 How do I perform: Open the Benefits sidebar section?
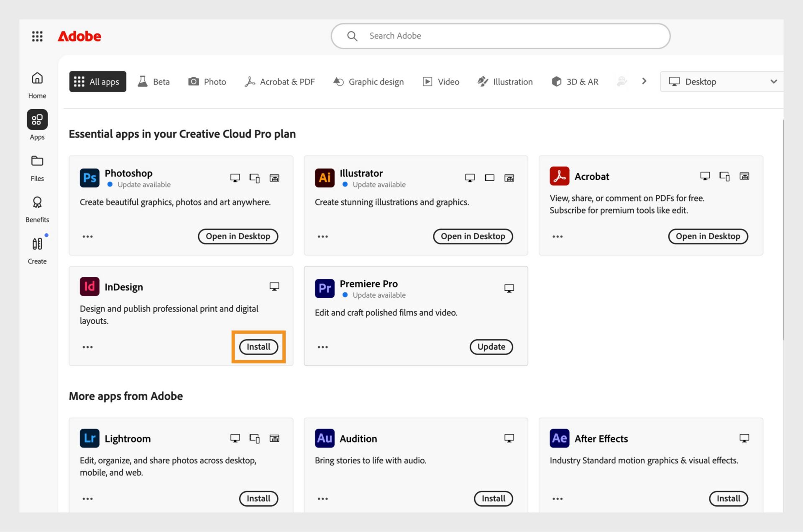[x=37, y=209]
